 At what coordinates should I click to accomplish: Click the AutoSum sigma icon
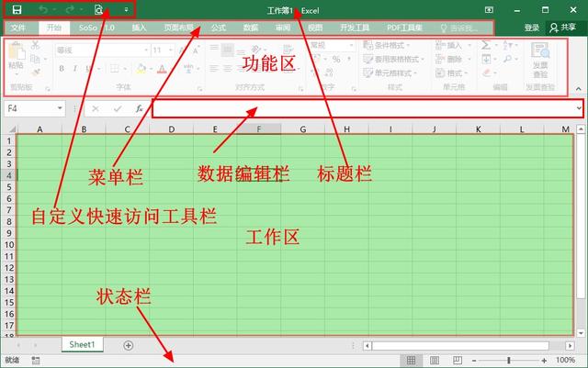[x=486, y=45]
